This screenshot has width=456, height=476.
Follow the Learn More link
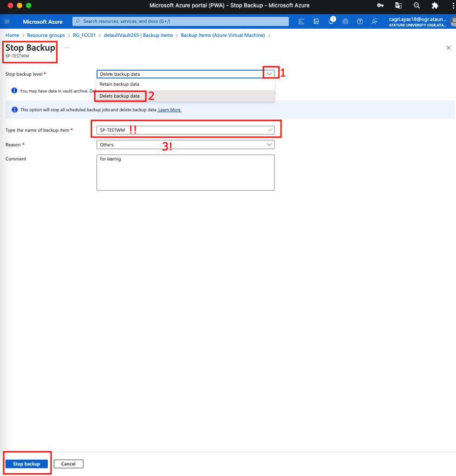point(169,110)
